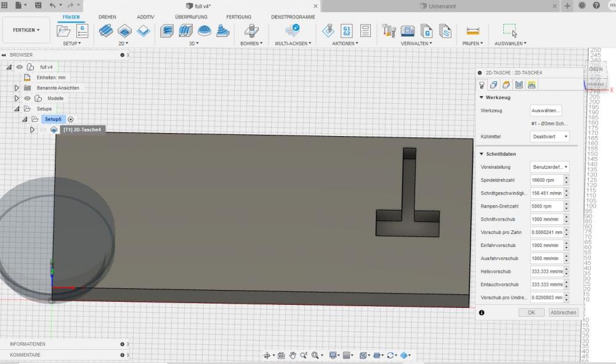Click the save disk icon

point(38,6)
